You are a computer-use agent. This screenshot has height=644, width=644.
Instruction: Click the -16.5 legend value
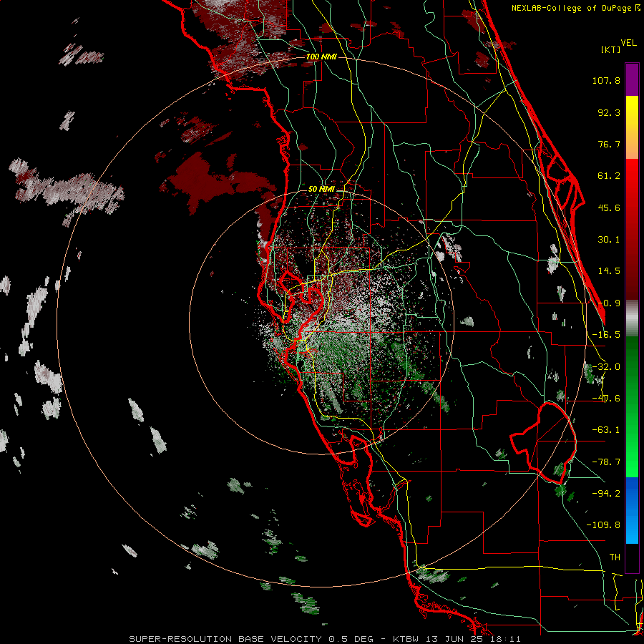click(x=606, y=335)
